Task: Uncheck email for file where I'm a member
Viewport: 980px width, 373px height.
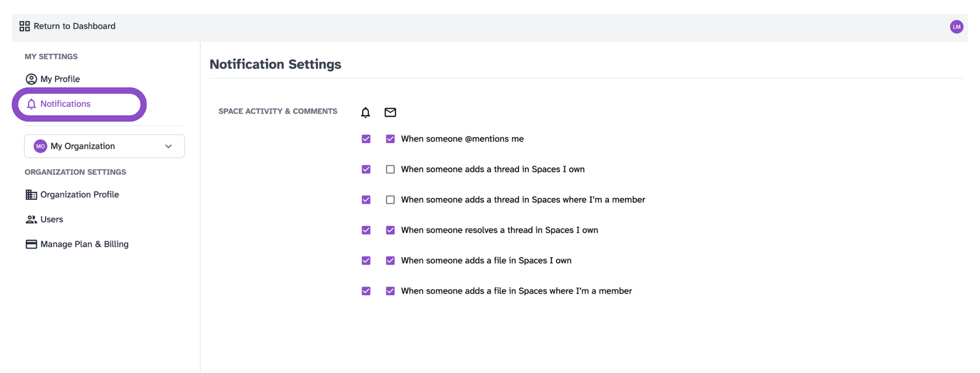Action: [390, 291]
